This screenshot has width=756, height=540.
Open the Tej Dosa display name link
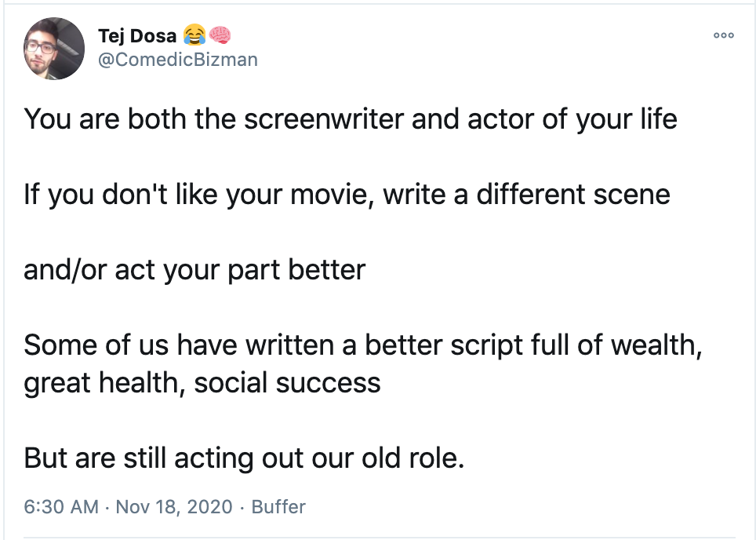pos(137,36)
